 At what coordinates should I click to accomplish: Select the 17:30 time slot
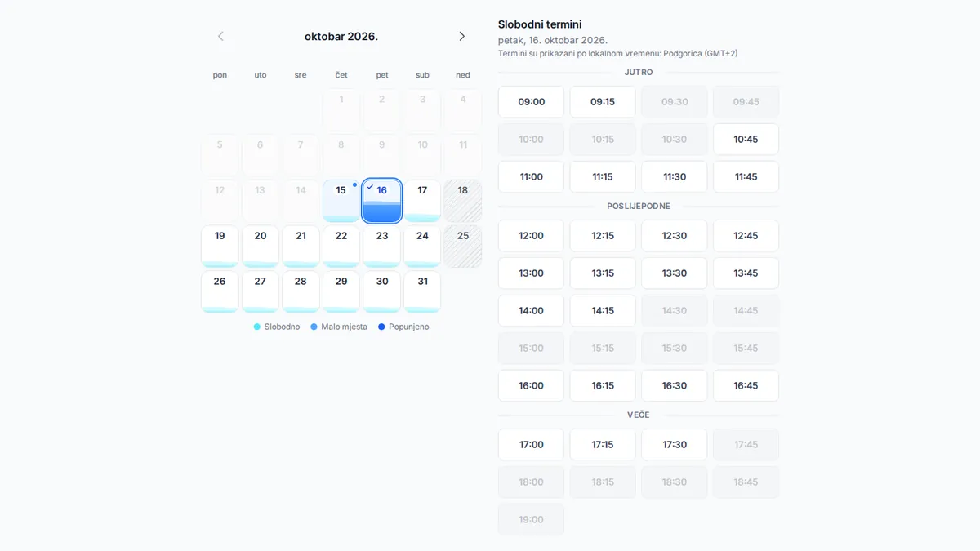point(675,445)
